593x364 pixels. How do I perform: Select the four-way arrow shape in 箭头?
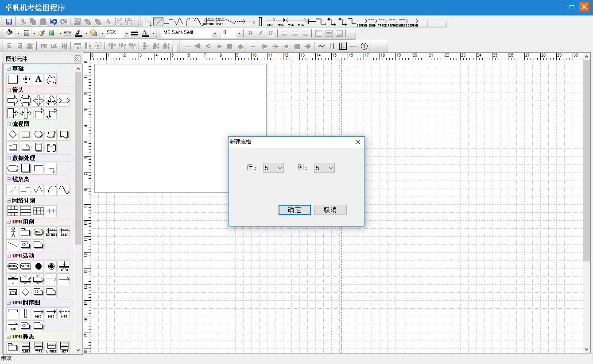click(39, 100)
